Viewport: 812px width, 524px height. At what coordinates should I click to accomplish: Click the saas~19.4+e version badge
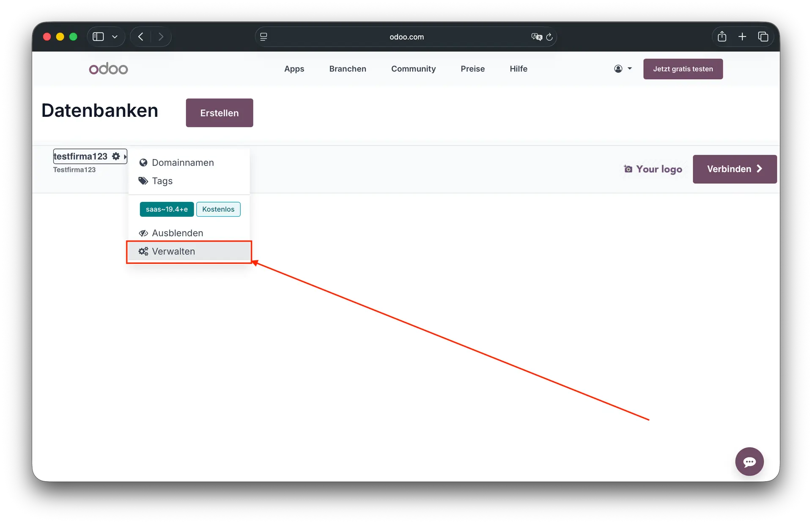(x=167, y=209)
